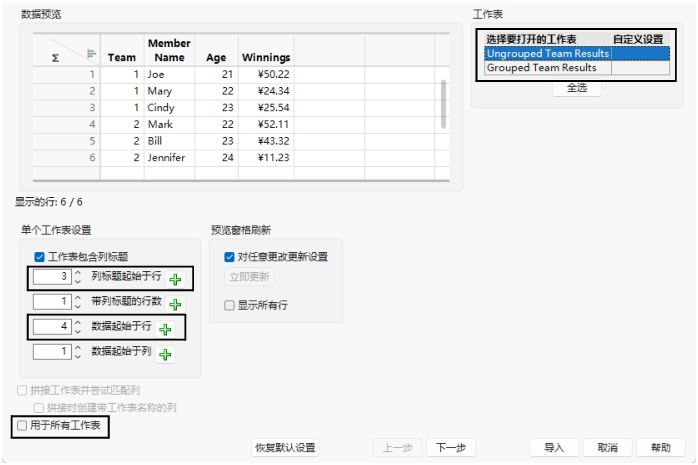
Task: Click the ¥50.22 winnings cell
Action: (x=266, y=74)
